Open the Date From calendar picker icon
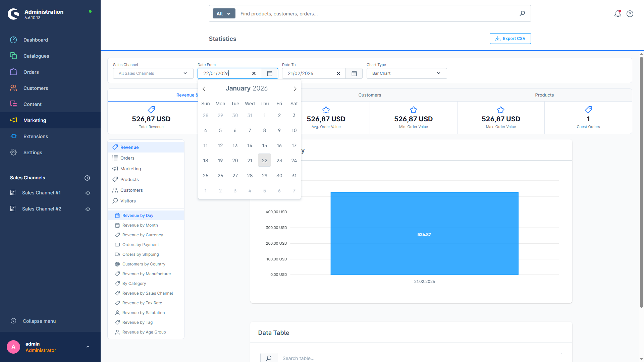This screenshot has width=644, height=362. click(x=269, y=73)
